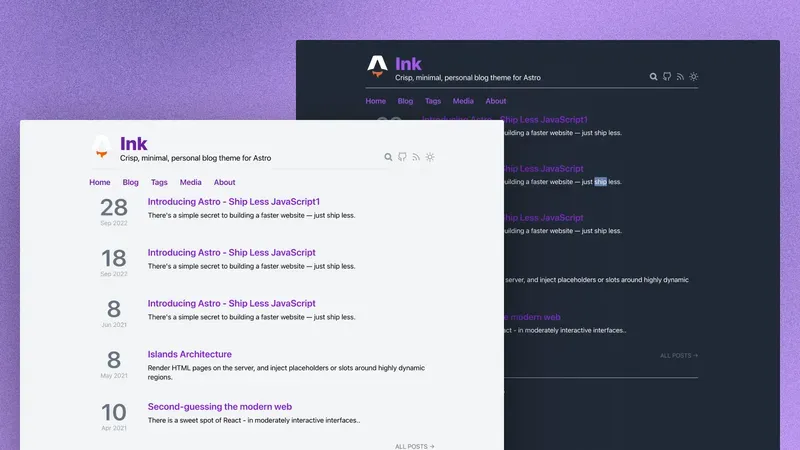
Task: Read the "Second-guessing the modern web" post
Action: tap(219, 407)
